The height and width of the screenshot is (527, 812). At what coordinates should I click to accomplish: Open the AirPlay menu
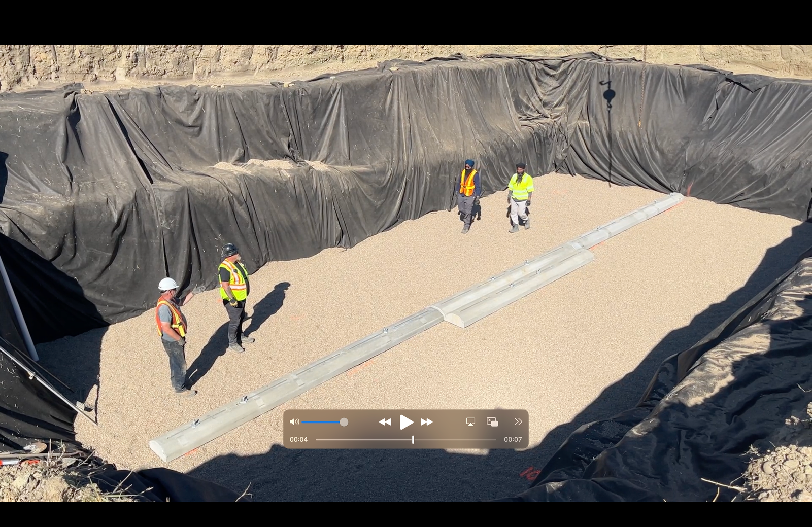[470, 422]
